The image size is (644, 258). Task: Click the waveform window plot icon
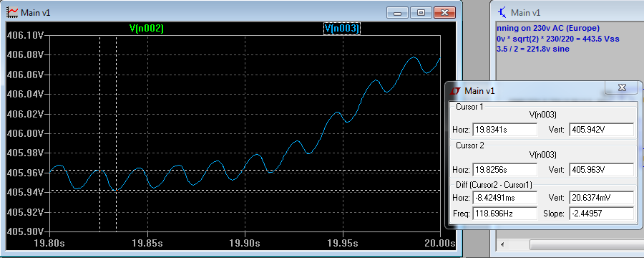pos(13,12)
